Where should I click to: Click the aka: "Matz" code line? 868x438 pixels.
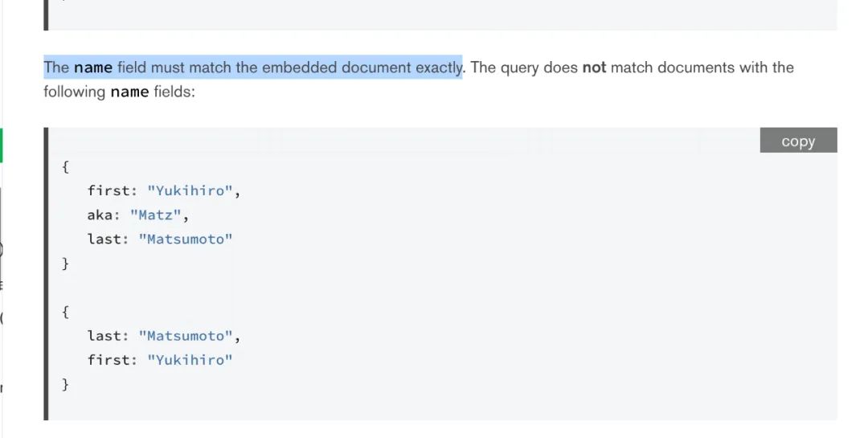click(138, 215)
